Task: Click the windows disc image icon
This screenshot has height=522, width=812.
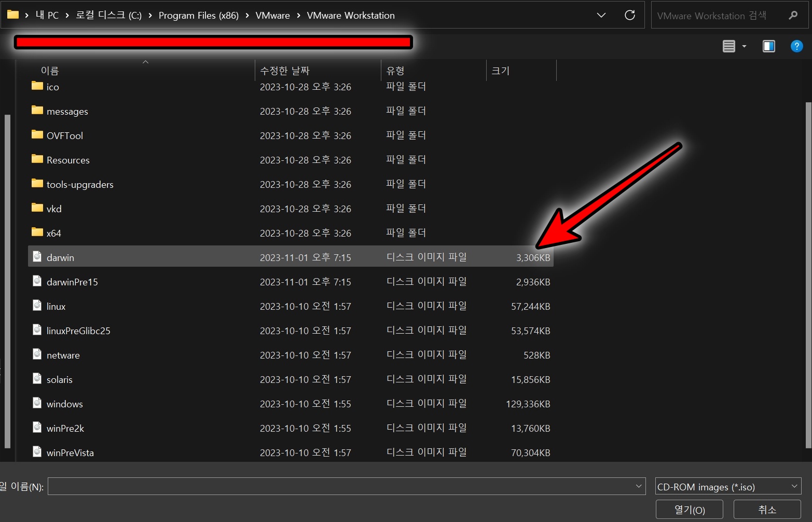Action: 37,403
